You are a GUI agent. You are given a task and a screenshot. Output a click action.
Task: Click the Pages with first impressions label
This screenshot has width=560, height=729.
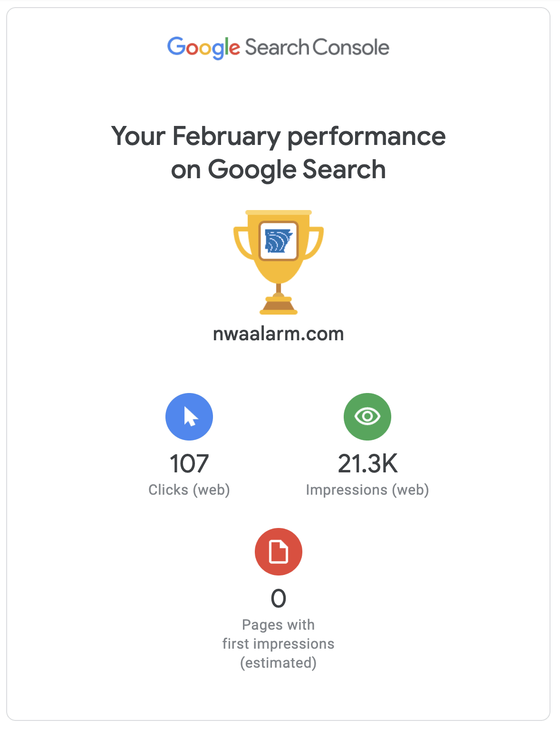point(279,634)
